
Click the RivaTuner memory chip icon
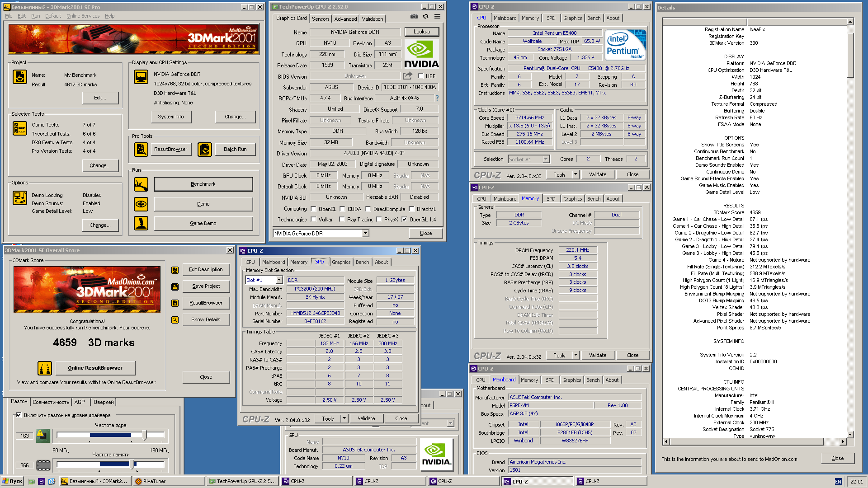43,465
